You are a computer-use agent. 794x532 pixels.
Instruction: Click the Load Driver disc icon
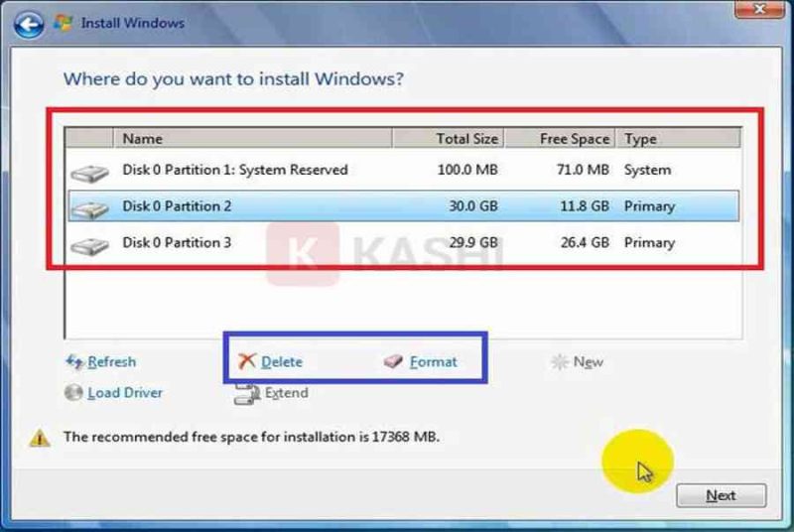[x=73, y=392]
